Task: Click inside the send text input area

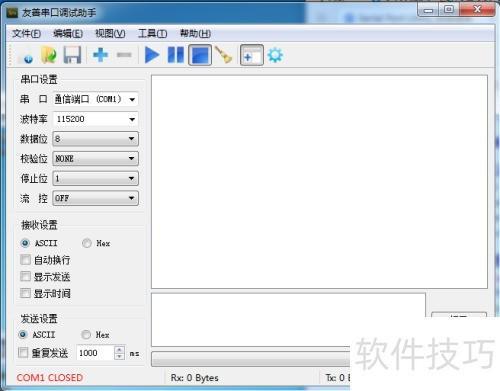Action: [x=288, y=320]
